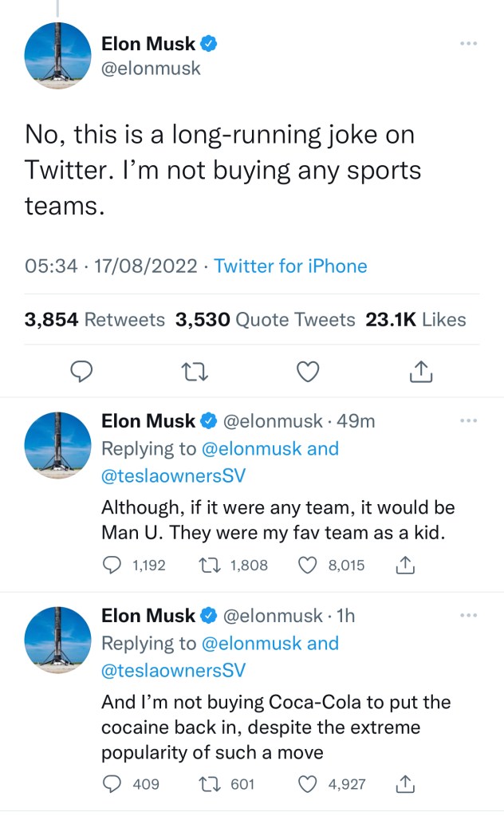Screen dimensions: 504x816
Task: Retweet the Coca-Cola tweet
Action: [x=208, y=783]
